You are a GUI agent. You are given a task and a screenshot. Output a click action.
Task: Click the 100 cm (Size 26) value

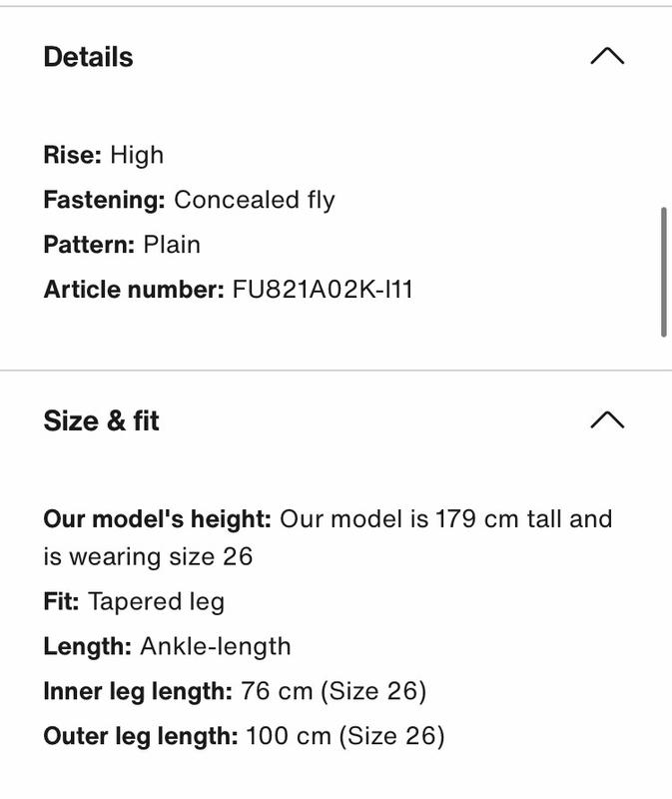(344, 736)
